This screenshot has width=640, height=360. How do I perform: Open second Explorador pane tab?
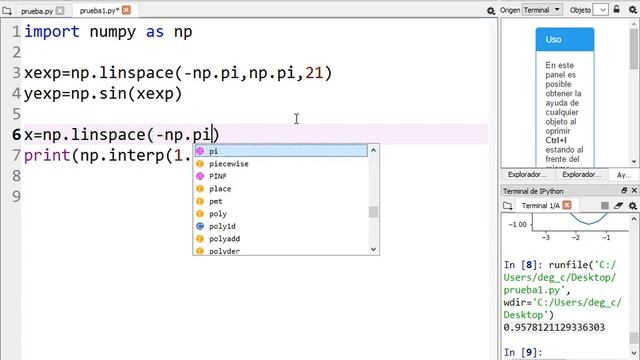[x=581, y=174]
